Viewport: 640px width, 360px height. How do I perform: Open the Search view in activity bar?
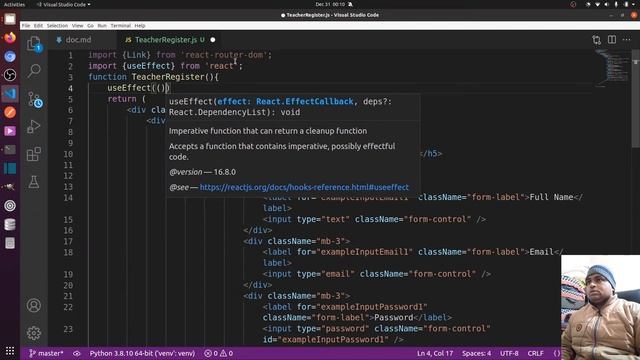(x=34, y=71)
